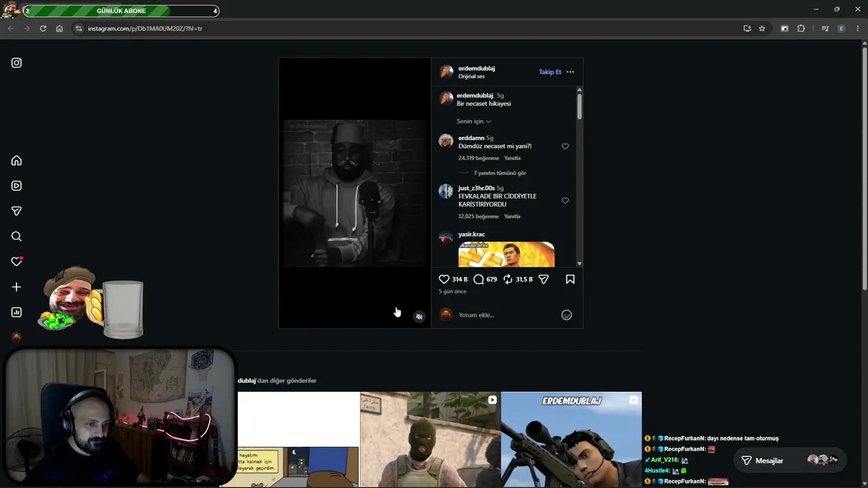Open picture-in-picture icon in browser toolbar
The height and width of the screenshot is (488, 868).
(x=785, y=28)
